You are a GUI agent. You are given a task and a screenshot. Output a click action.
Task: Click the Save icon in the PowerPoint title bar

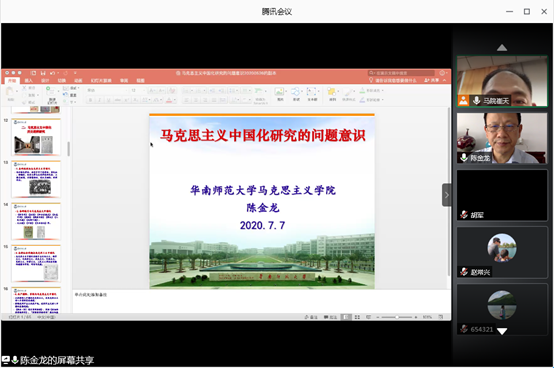point(43,73)
